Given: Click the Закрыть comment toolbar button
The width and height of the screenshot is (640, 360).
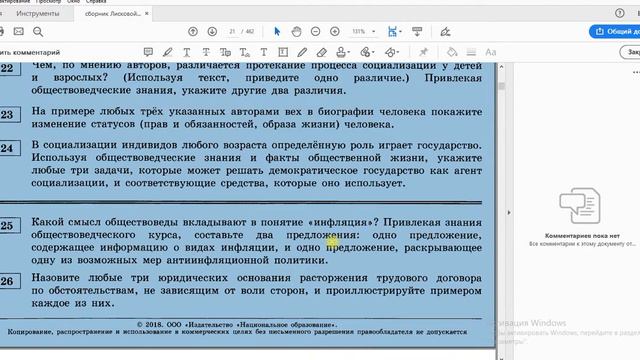Looking at the screenshot, I should 630,52.
